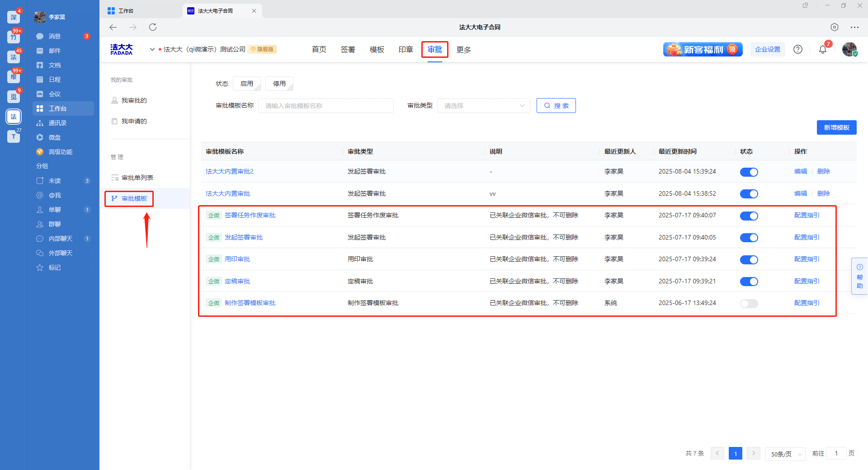Click the 企业设置 button

[768, 49]
